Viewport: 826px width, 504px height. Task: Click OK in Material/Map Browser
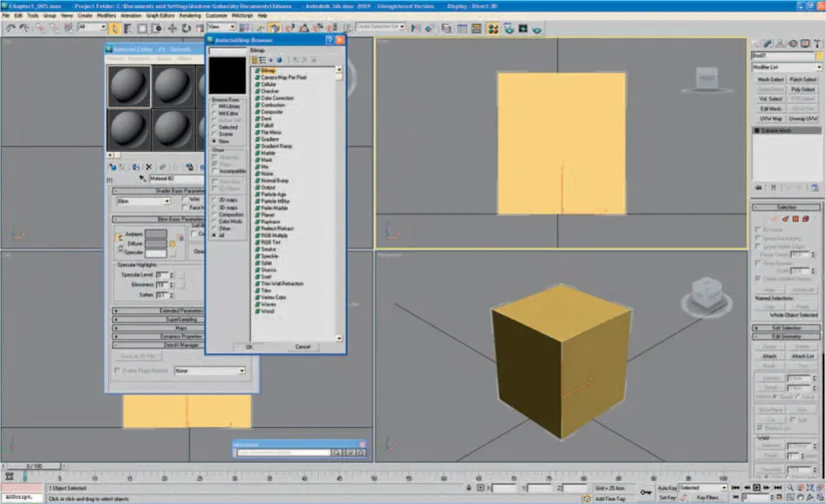(x=249, y=346)
